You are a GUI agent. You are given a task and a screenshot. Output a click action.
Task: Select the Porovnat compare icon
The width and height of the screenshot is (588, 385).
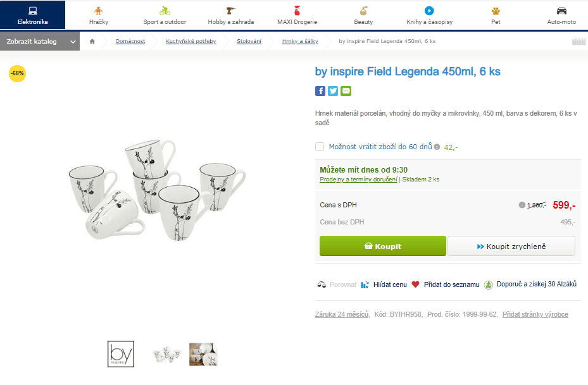pos(322,284)
